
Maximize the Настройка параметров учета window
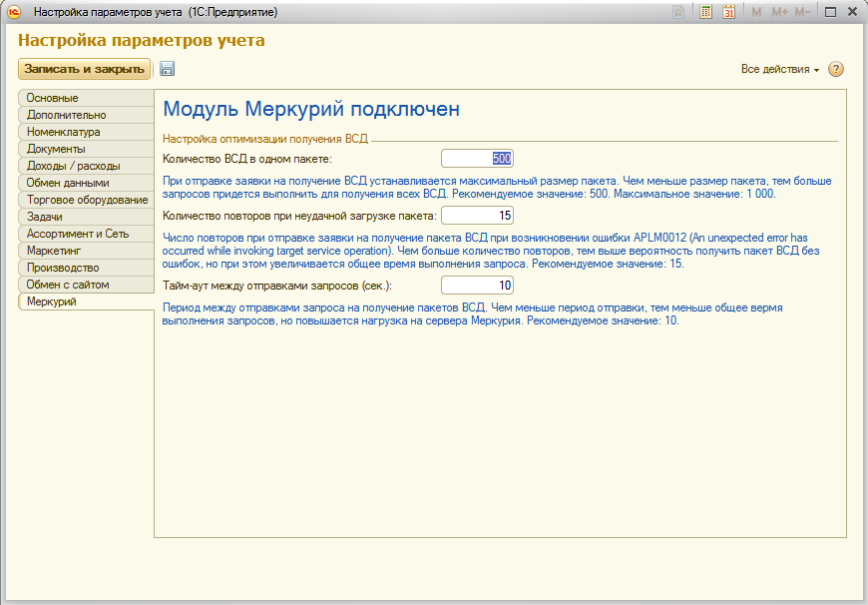[830, 12]
